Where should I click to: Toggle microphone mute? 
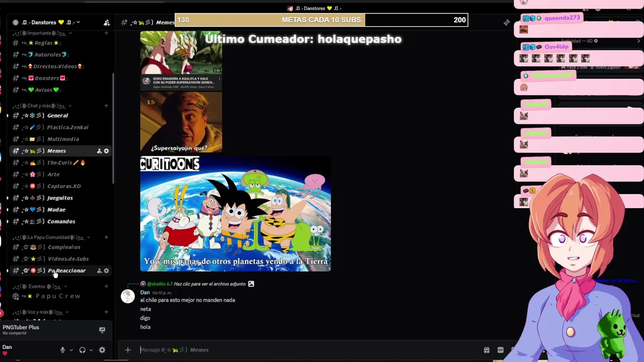click(62, 350)
